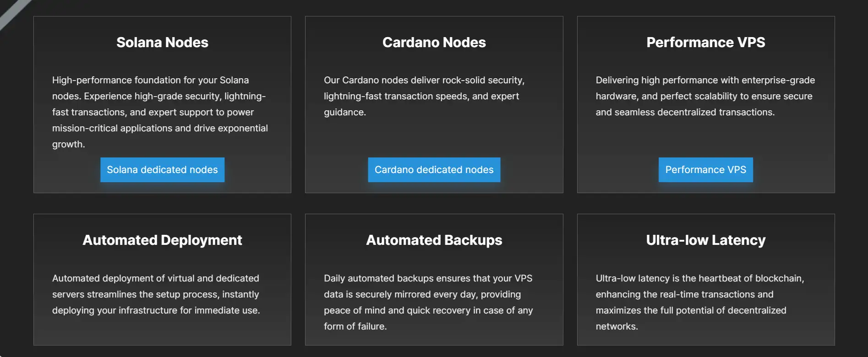Screen dimensions: 868x357
Task: Click the Solana dedicated nodes button
Action: tap(162, 170)
